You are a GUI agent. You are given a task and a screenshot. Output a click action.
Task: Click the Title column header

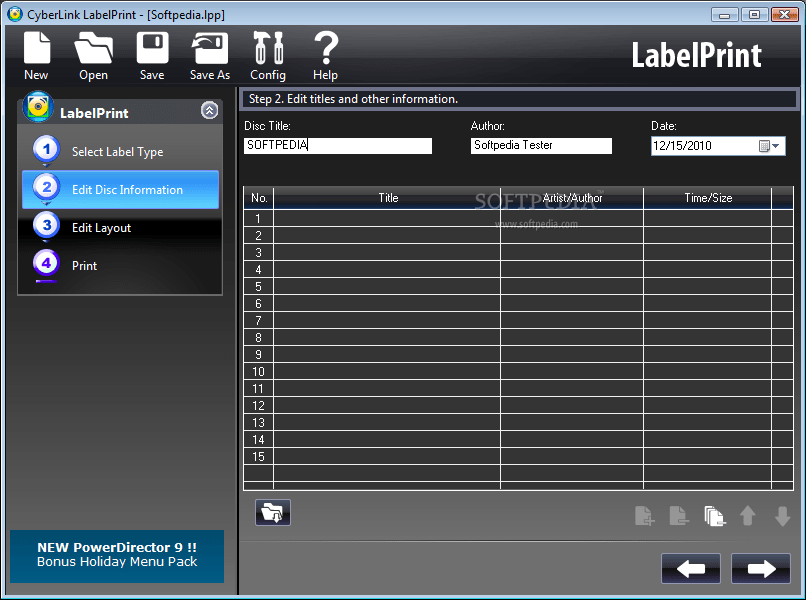coord(387,198)
